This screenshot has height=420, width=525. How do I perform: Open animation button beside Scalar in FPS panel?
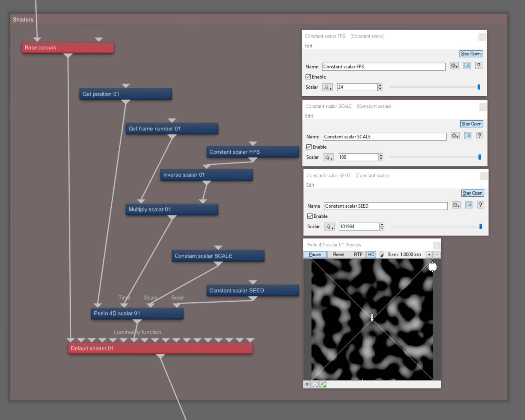coord(327,87)
